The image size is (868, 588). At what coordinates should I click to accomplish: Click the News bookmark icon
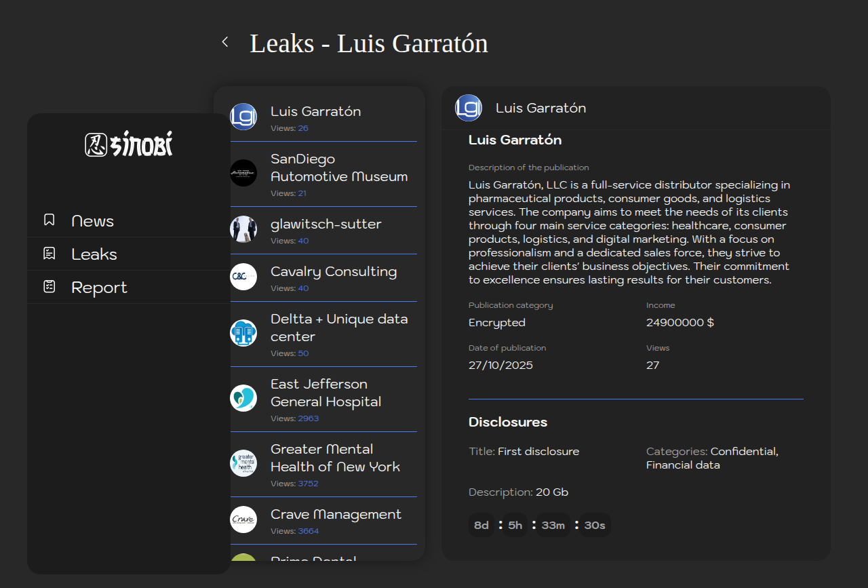49,220
